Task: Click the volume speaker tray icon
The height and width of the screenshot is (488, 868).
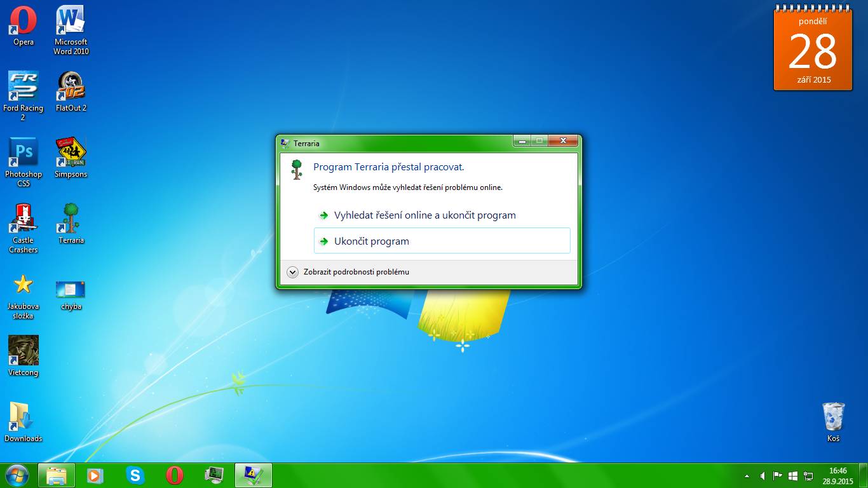Action: click(x=762, y=475)
